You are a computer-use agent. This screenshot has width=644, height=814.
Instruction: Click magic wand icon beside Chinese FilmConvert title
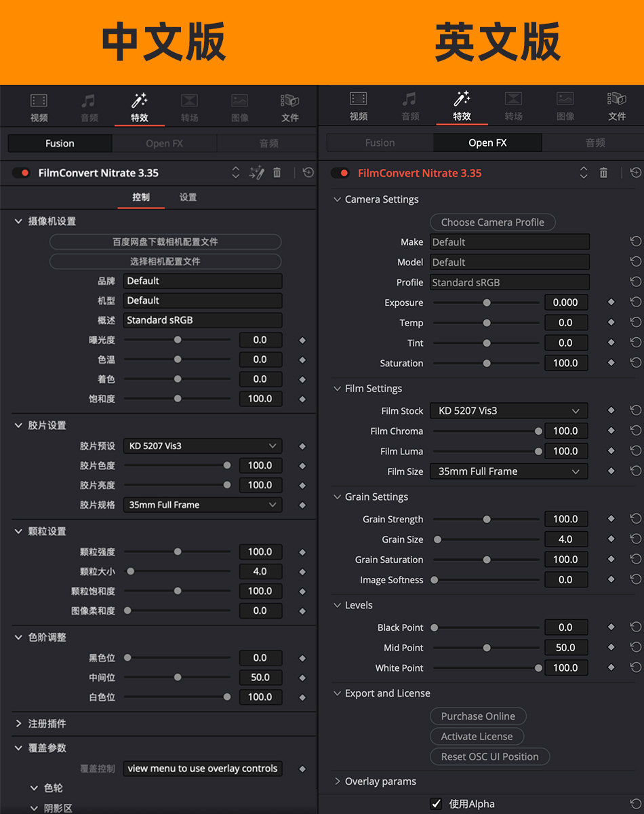coord(256,173)
